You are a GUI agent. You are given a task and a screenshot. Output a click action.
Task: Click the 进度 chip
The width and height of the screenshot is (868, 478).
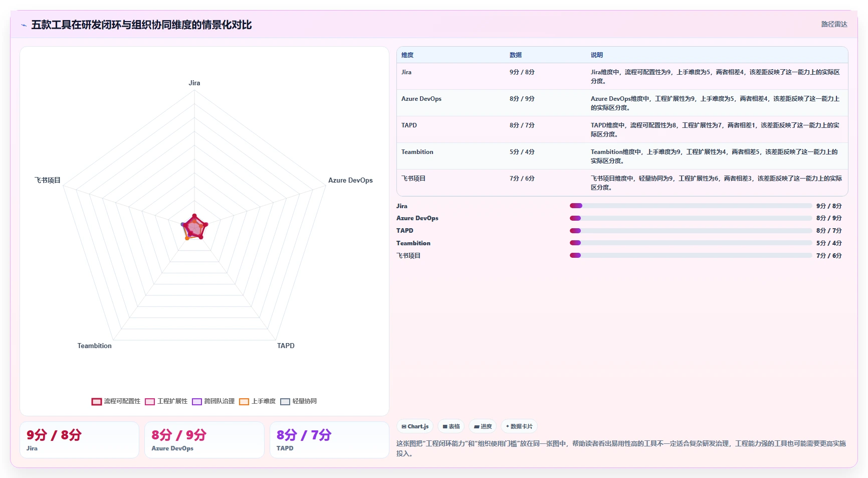pyautogui.click(x=483, y=426)
